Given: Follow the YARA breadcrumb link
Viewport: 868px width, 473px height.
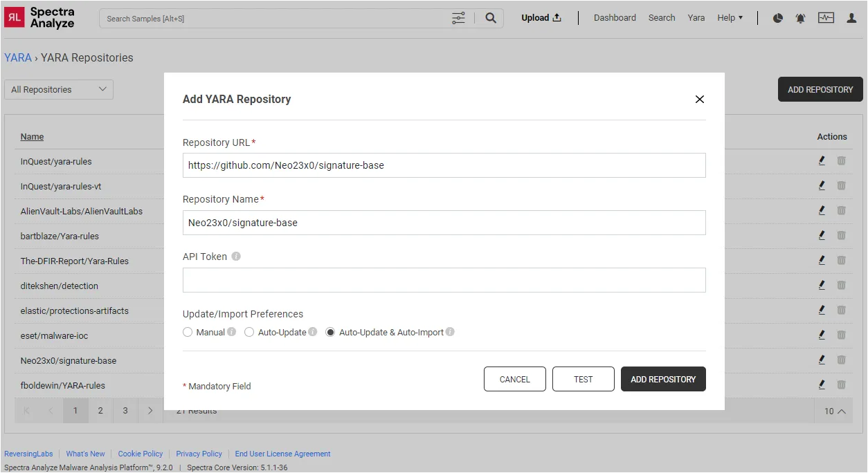Looking at the screenshot, I should tap(18, 57).
